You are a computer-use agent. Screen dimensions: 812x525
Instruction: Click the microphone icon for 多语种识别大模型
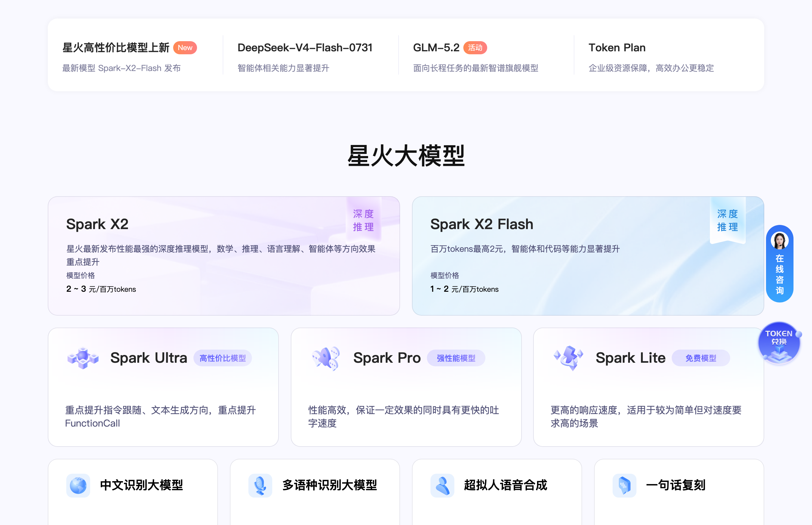[260, 485]
